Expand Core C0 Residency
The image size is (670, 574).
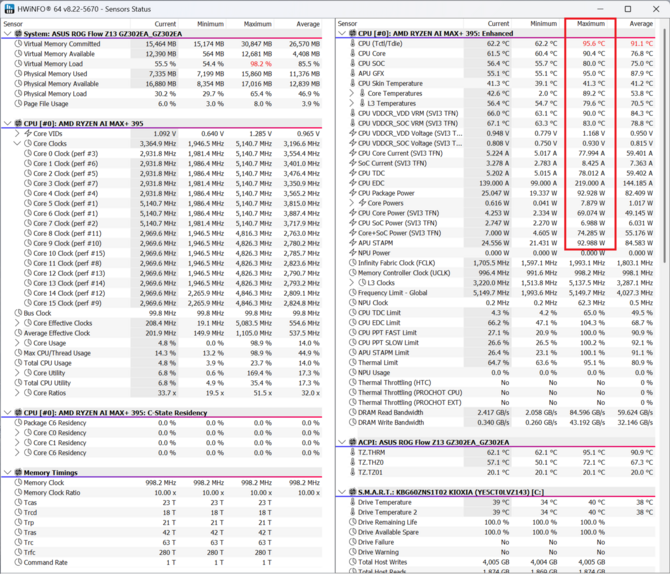(17, 433)
